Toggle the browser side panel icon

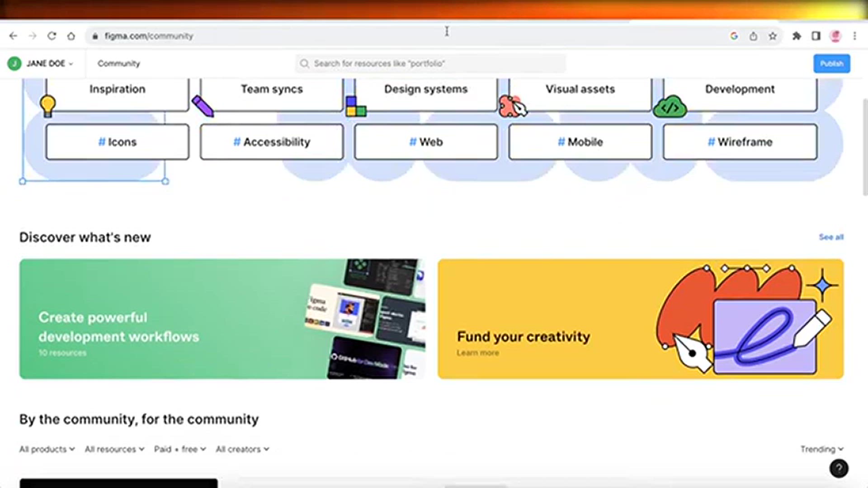pos(816,36)
